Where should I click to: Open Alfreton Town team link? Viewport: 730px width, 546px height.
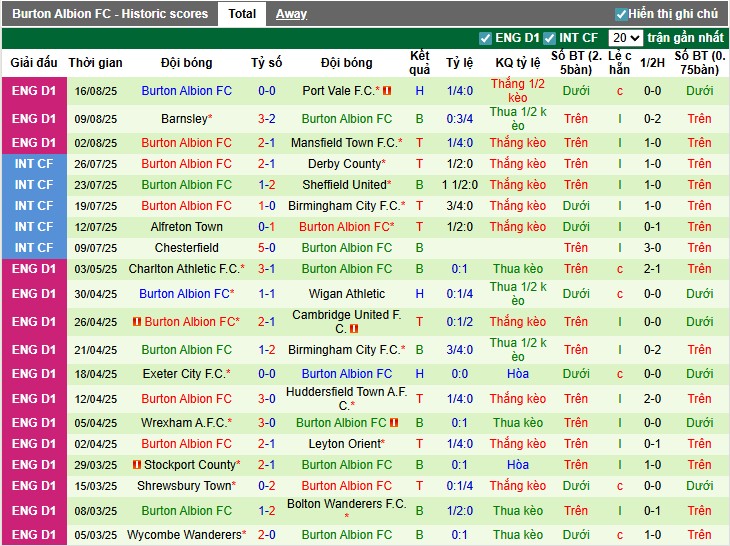(x=186, y=227)
